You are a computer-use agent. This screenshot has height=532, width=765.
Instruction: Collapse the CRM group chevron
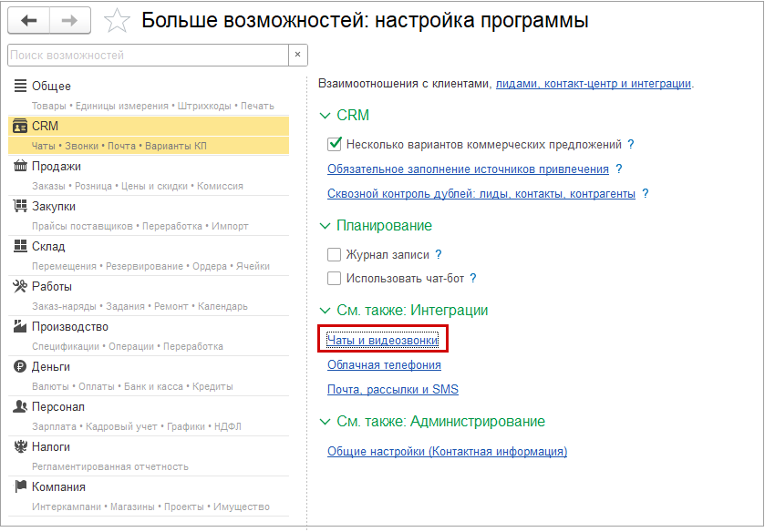tap(325, 116)
